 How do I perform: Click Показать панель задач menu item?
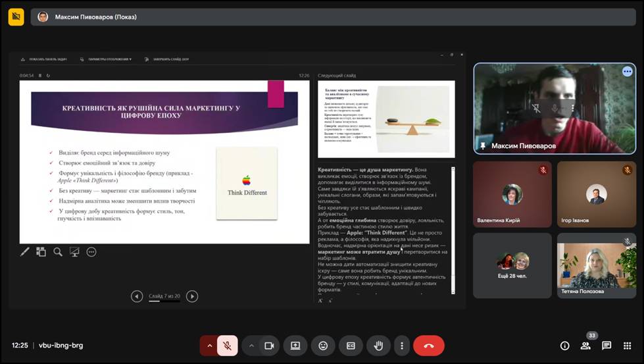pyautogui.click(x=45, y=59)
